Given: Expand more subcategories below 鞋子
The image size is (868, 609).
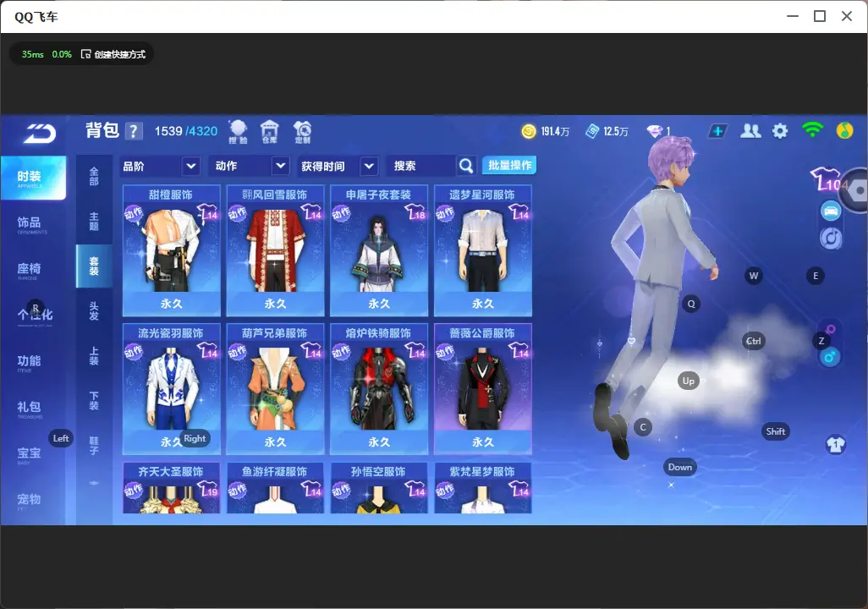Looking at the screenshot, I should tap(94, 483).
